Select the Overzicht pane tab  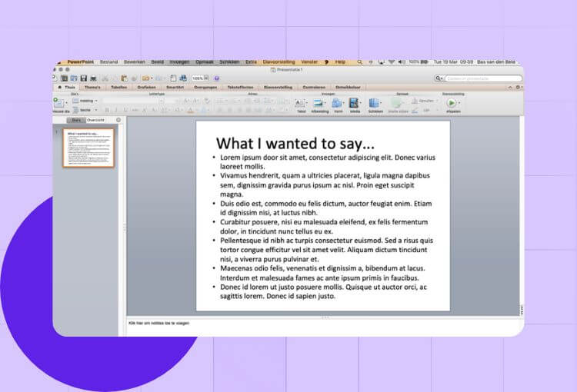coord(95,120)
